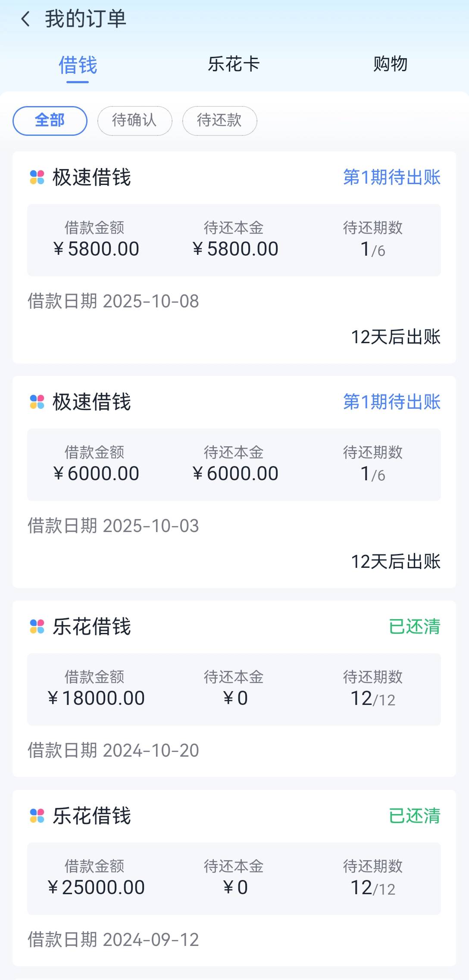Switch to the 乐花卡 tab
Viewport: 469px width, 980px height.
click(234, 65)
